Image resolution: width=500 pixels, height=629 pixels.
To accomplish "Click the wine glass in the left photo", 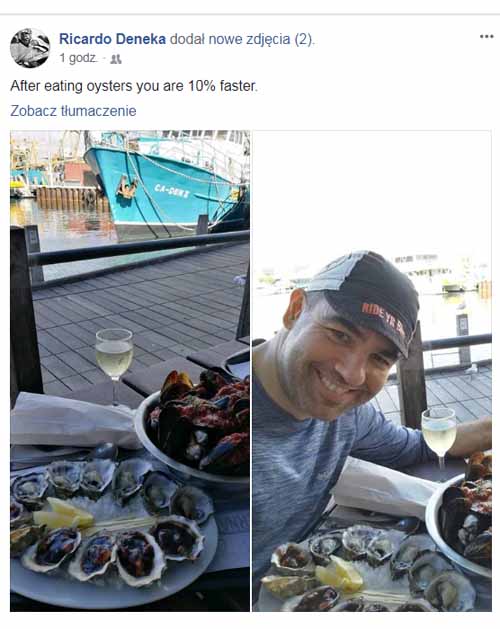I will (114, 363).
